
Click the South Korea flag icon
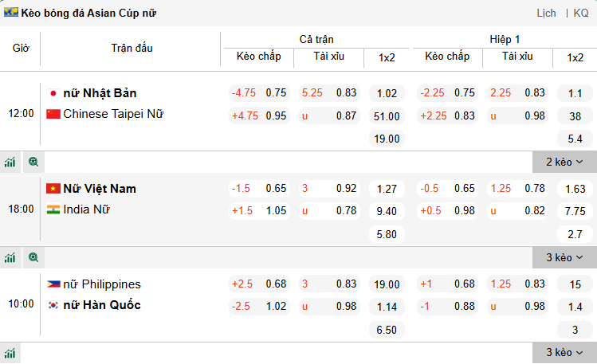pyautogui.click(x=53, y=305)
